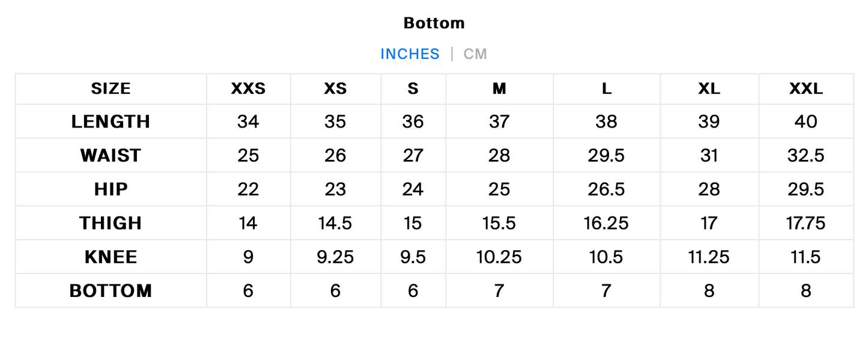Screen dimensions: 868x339
Task: Click the KNEE row label
Action: [111, 257]
